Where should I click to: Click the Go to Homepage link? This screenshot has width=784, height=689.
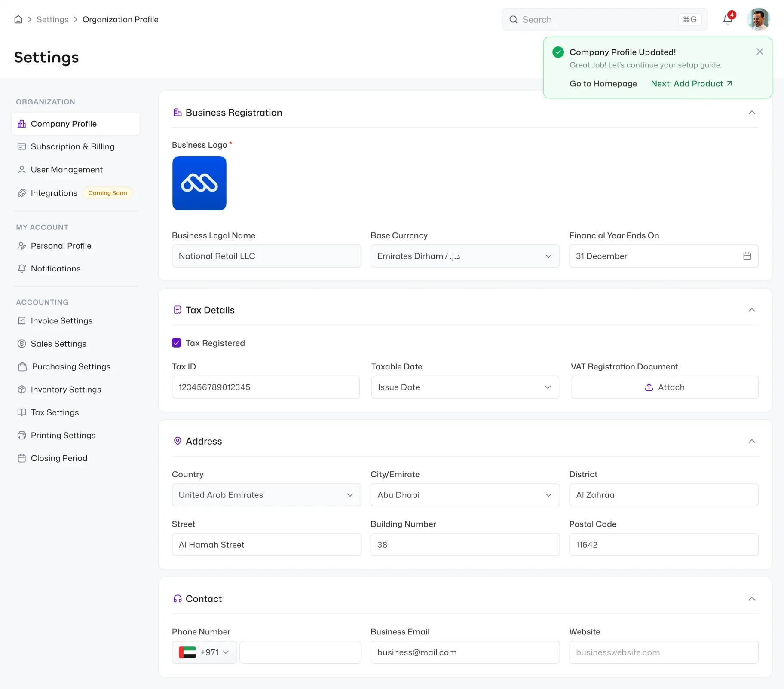pyautogui.click(x=603, y=84)
